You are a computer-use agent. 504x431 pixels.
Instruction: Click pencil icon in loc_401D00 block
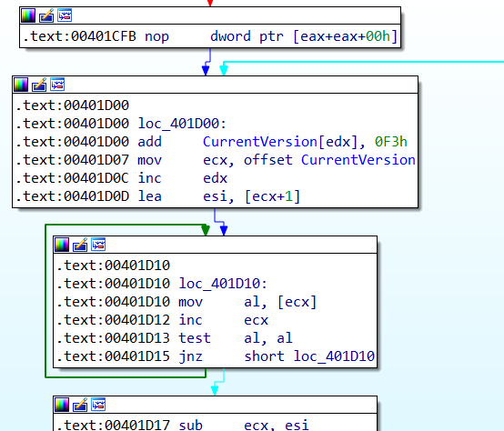39,85
